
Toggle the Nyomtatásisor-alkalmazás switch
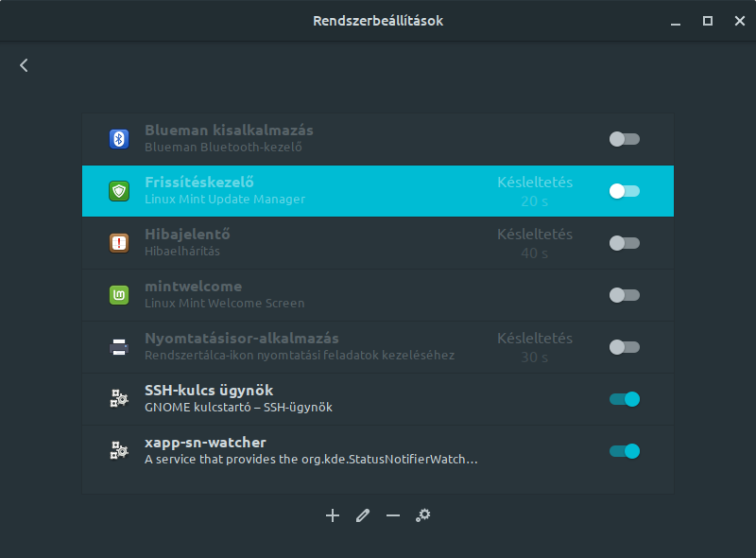[625, 347]
